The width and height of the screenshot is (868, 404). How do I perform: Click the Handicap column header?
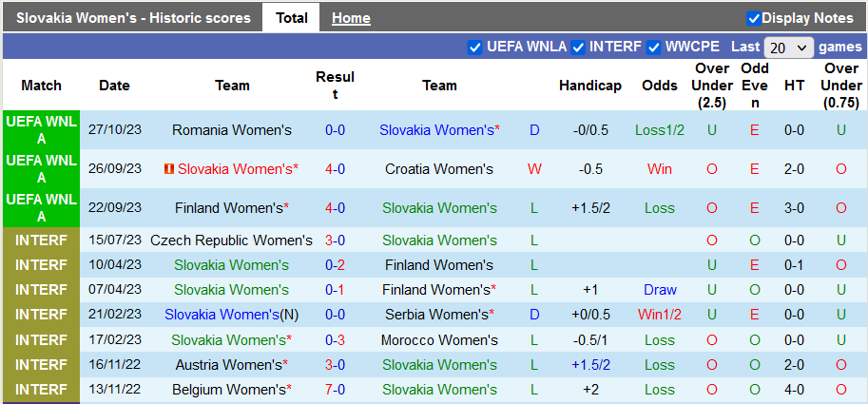click(x=589, y=86)
